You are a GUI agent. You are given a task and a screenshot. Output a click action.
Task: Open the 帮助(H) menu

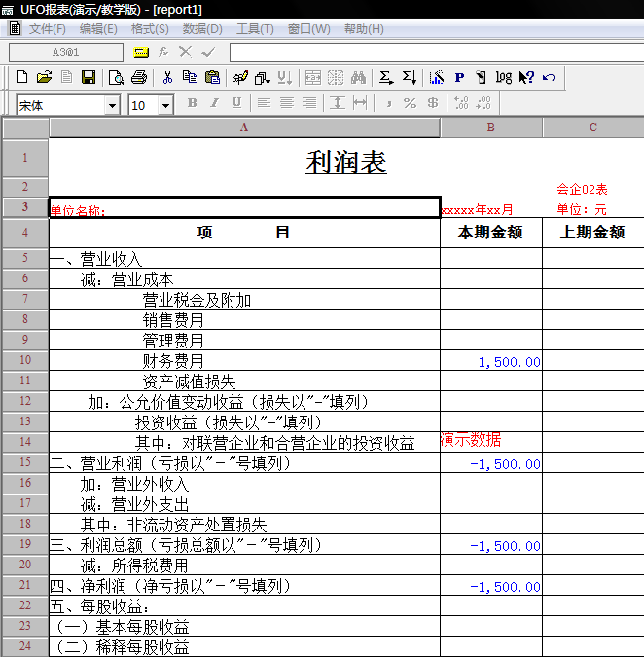point(364,29)
